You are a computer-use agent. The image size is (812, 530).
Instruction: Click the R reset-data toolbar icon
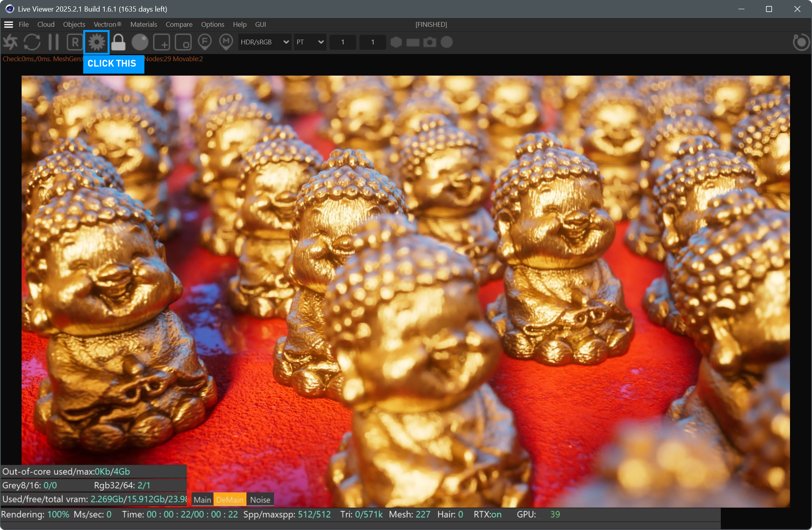(75, 42)
